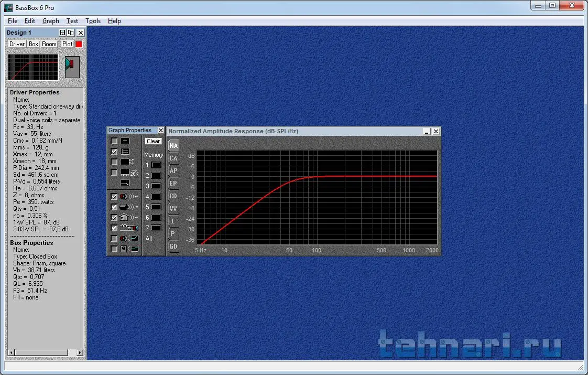
Task: Select memory slot 6 swatch
Action: coord(156,218)
